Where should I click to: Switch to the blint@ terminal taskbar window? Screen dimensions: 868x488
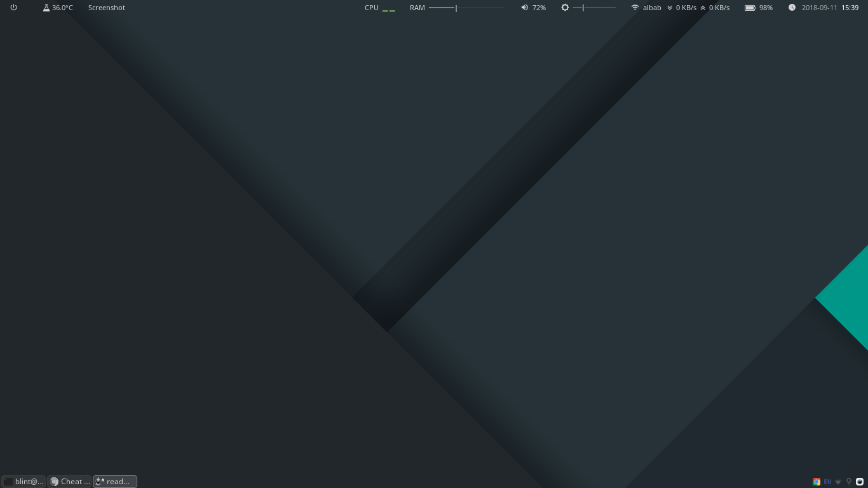(x=24, y=482)
